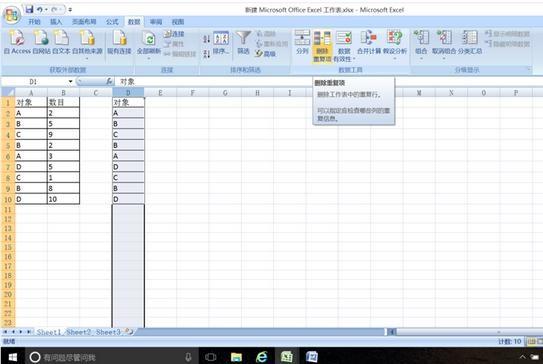
Task: Open Internet Explorer from the taskbar
Action: click(262, 356)
